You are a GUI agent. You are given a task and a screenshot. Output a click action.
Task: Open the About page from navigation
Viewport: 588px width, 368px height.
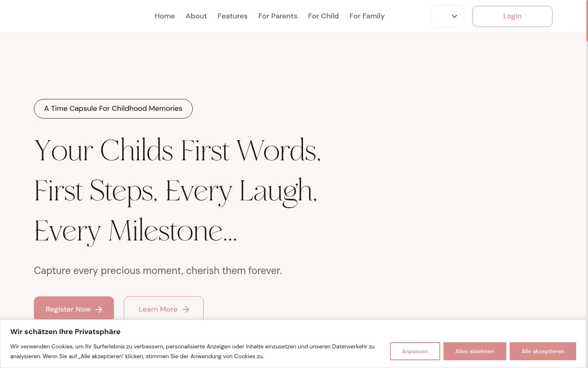(x=196, y=16)
